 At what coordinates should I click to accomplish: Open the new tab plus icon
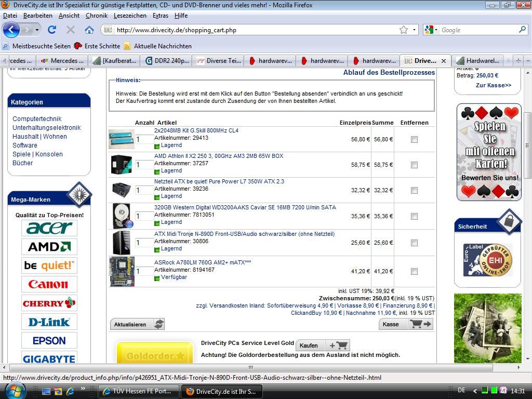click(x=518, y=61)
